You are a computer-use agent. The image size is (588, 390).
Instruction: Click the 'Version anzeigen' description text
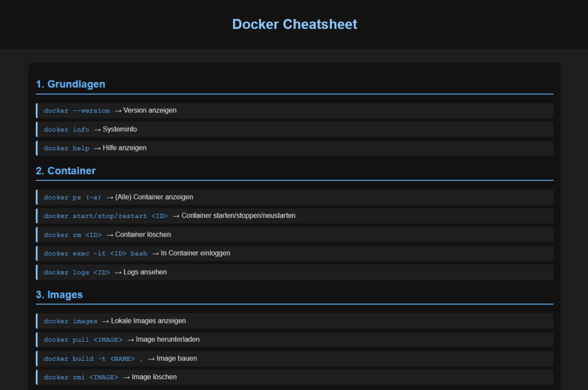coord(150,110)
